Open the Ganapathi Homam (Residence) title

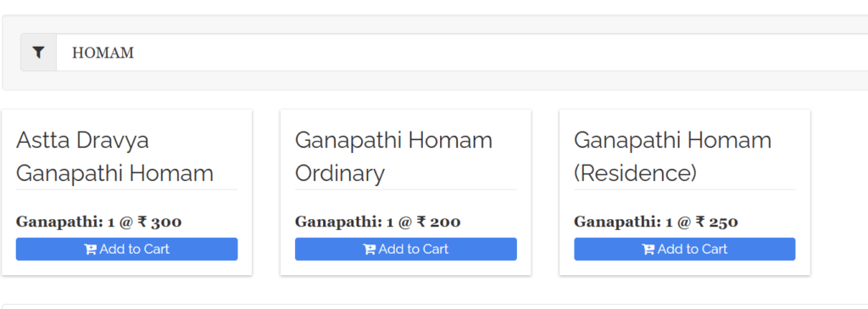(x=672, y=156)
